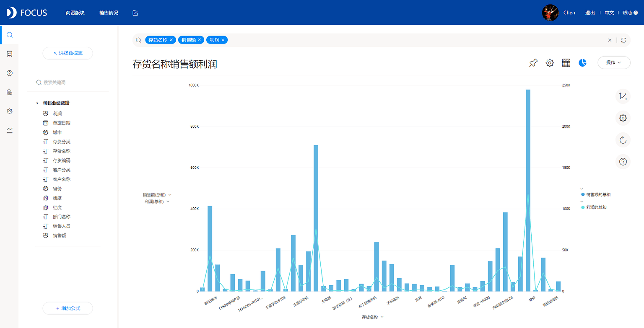This screenshot has width=644, height=328.
Task: Remove the 存货名称 search tag
Action: [x=171, y=40]
